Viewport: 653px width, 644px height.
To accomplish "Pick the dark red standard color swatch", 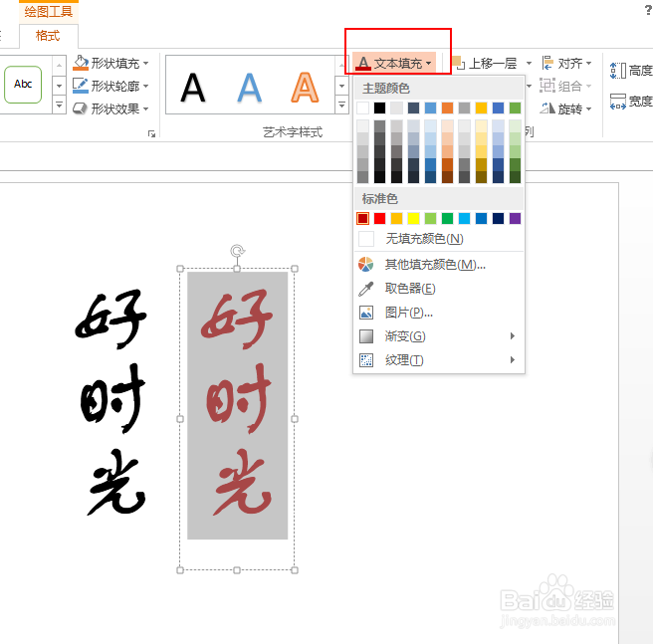I will 362,218.
